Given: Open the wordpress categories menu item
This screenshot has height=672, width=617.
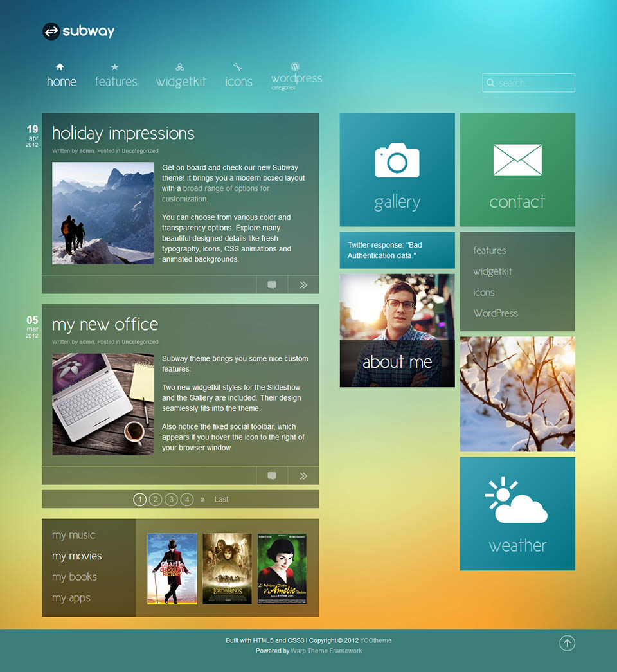Looking at the screenshot, I should 296,77.
